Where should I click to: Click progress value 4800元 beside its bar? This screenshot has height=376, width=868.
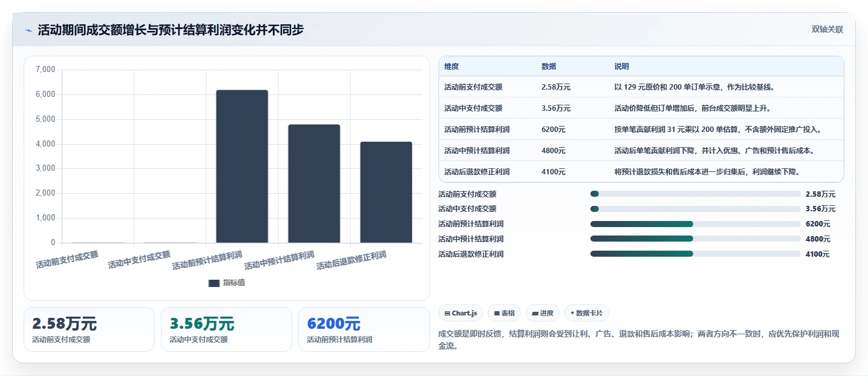[x=818, y=239]
